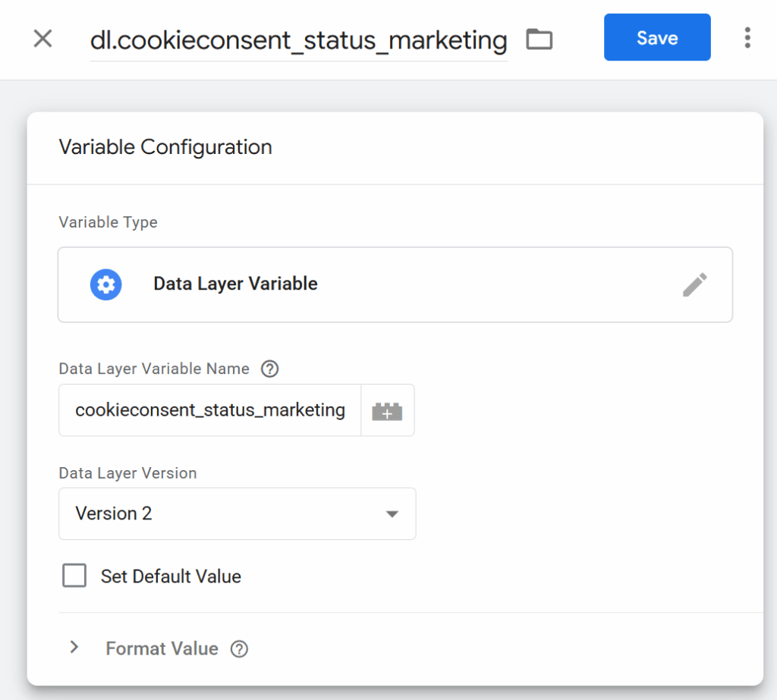Click the Set Default Value label text
The image size is (777, 700).
[171, 576]
